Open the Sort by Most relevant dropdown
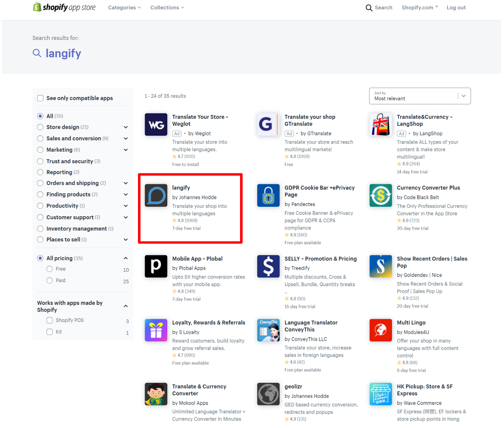This screenshot has height=428, width=504. point(420,96)
